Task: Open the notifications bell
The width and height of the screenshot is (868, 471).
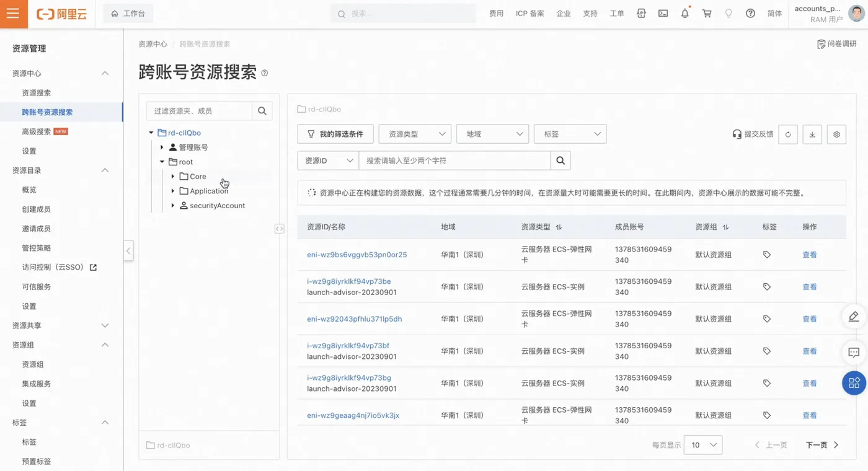Action: coord(685,13)
